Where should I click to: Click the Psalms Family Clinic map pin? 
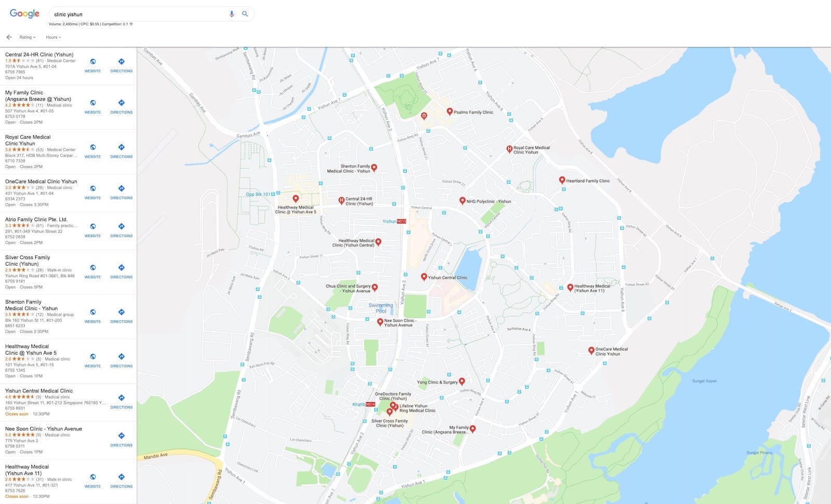coord(450,111)
